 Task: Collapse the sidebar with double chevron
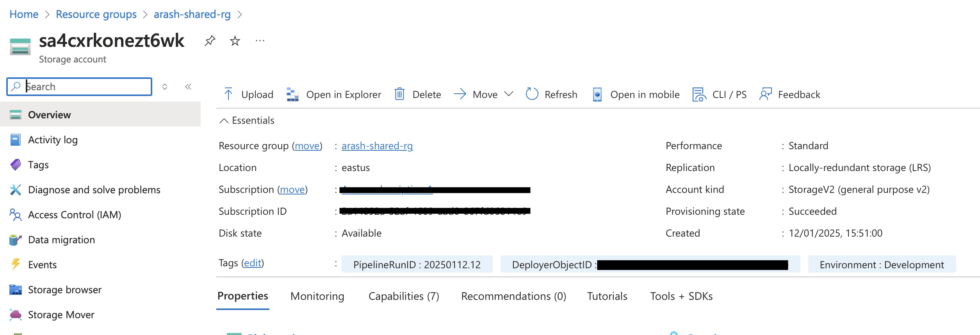tap(188, 86)
